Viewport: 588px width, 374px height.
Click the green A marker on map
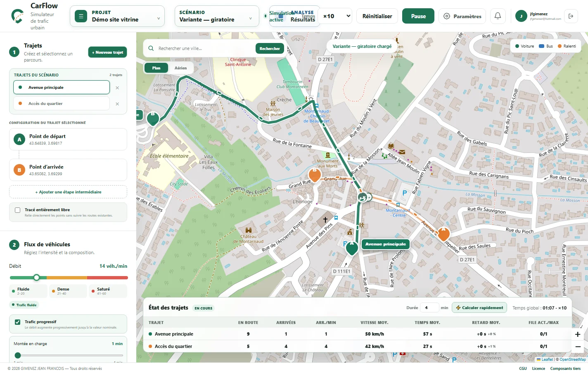(352, 248)
